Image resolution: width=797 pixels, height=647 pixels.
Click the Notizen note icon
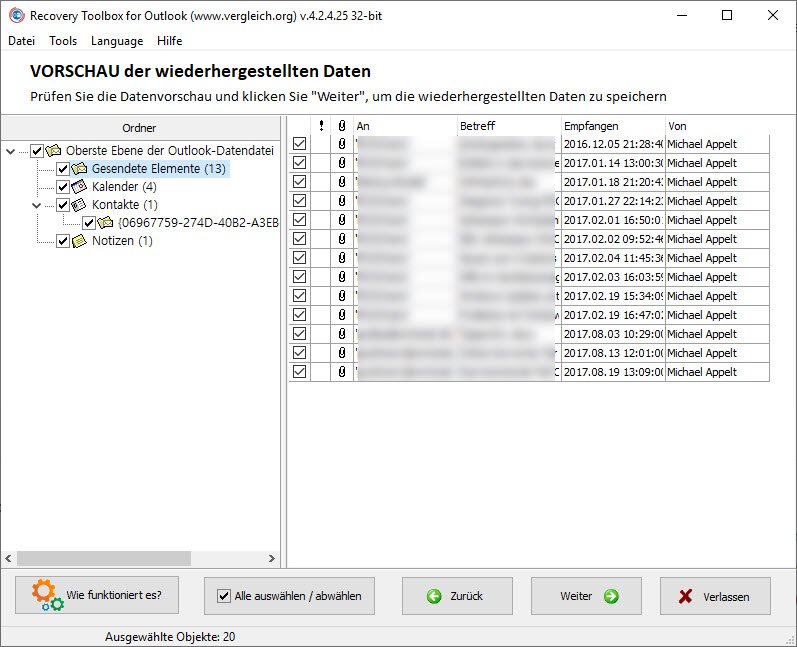(79, 241)
